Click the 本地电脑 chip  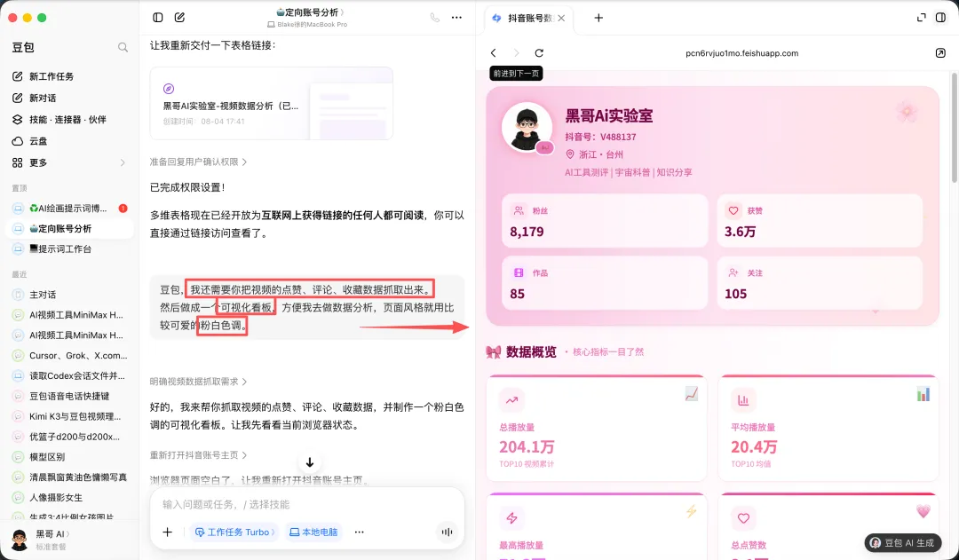click(313, 532)
